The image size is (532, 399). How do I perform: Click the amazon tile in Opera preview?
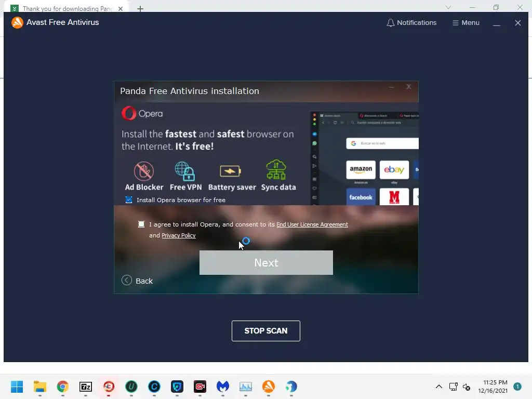tap(361, 169)
